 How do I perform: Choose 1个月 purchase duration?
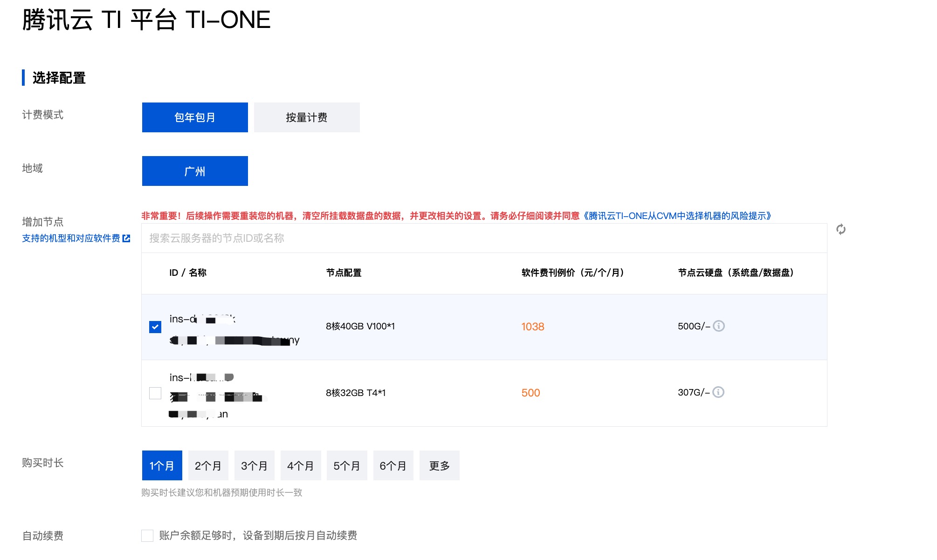pos(162,465)
